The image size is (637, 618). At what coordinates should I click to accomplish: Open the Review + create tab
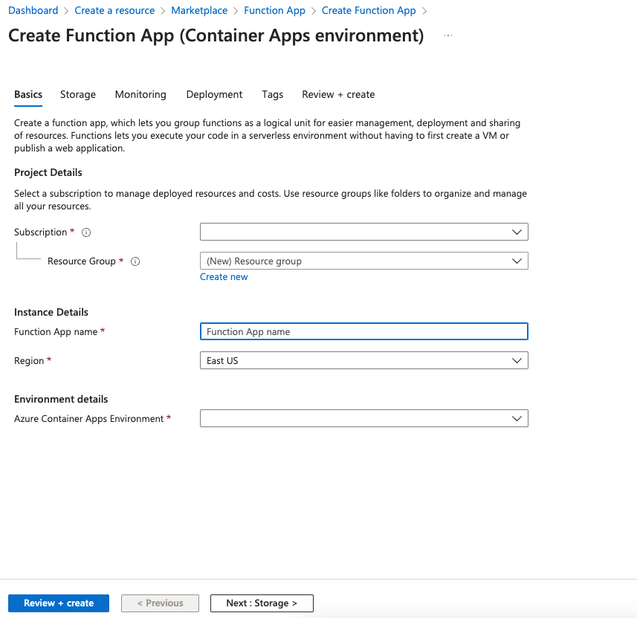point(338,94)
